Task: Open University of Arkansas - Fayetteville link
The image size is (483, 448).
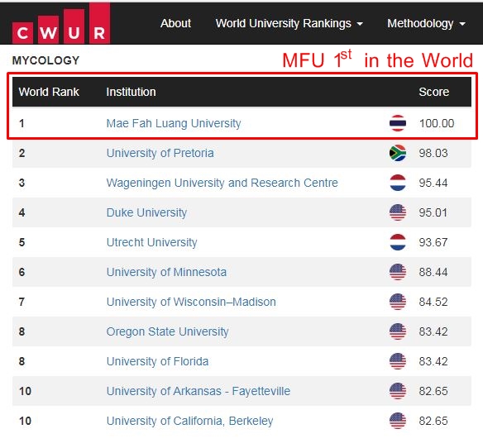Action: tap(198, 391)
